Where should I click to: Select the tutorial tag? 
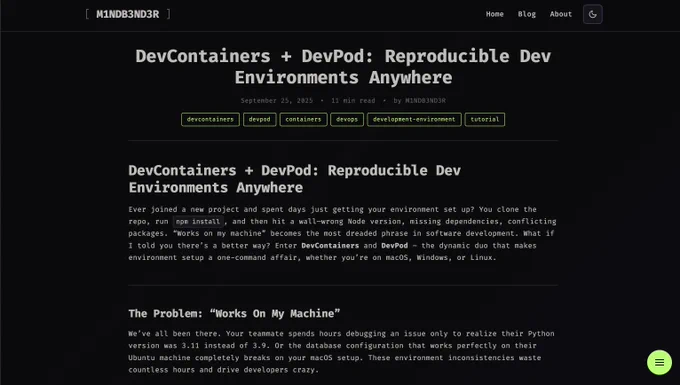484,119
